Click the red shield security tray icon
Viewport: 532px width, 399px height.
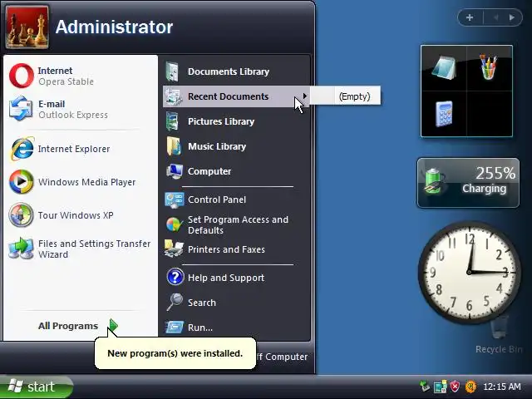(455, 387)
